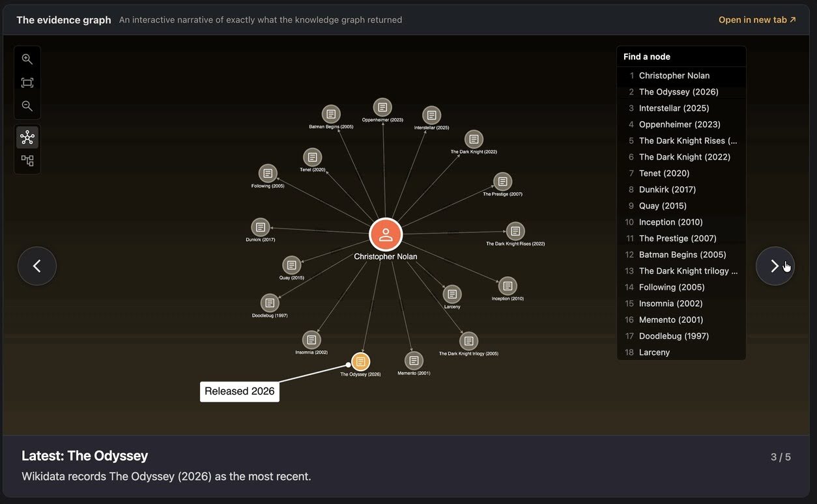Screen dimensions: 817x504
Task: Click the central Christopher Nolan person node
Action: pos(386,234)
